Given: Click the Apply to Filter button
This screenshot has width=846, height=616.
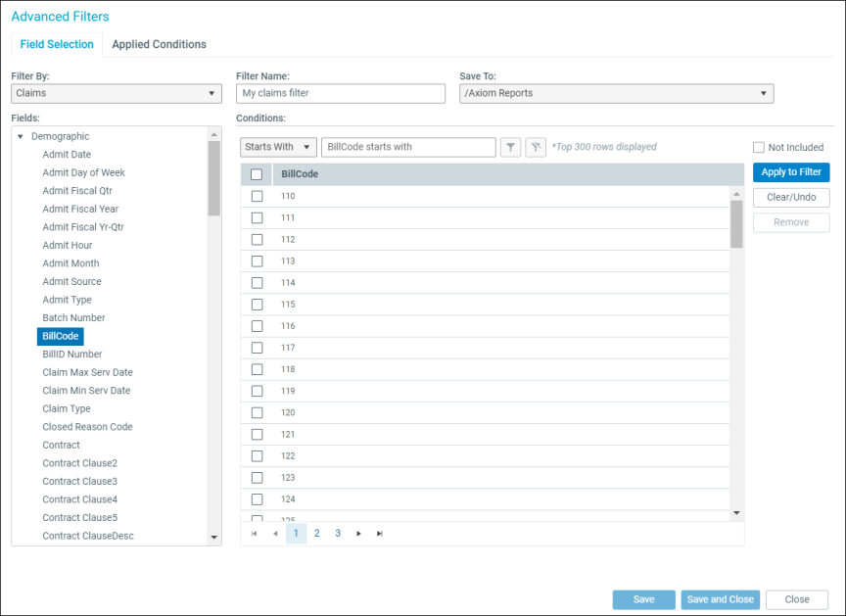Looking at the screenshot, I should pos(791,172).
